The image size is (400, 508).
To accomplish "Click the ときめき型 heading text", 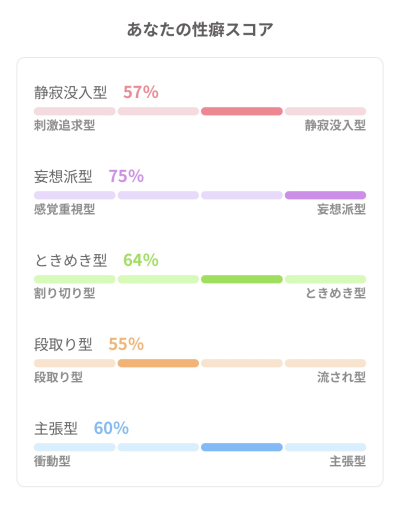I will (70, 260).
